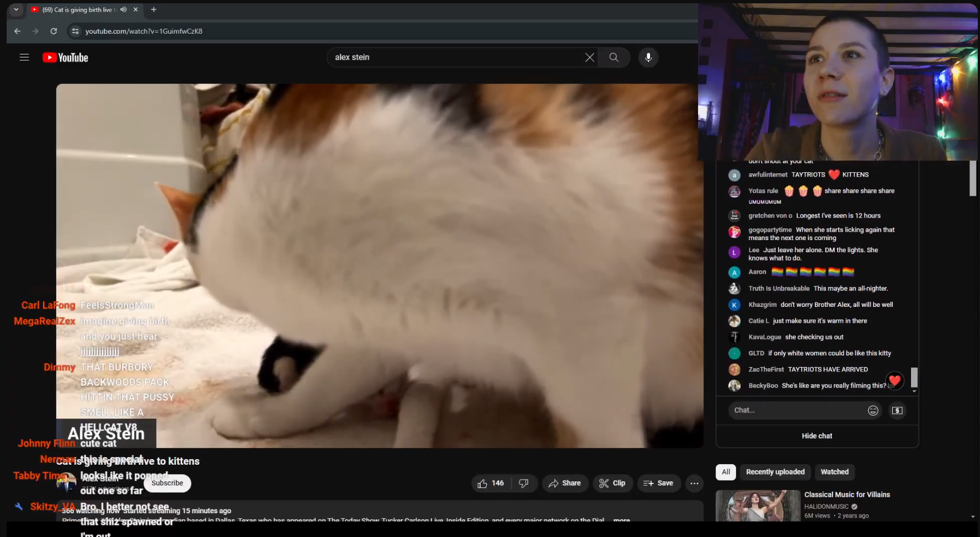Click the browser address bar URL
The image size is (980, 537).
(x=144, y=31)
